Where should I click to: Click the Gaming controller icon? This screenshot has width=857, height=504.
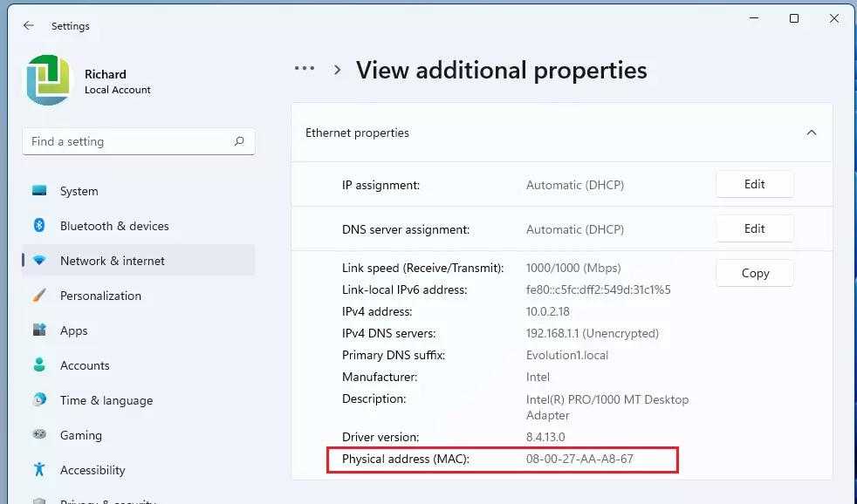pos(39,434)
